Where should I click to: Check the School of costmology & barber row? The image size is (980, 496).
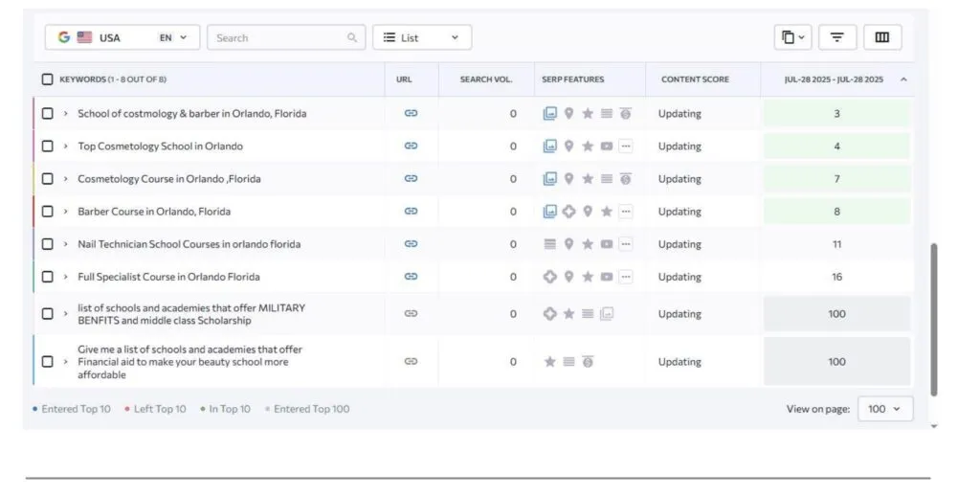pyautogui.click(x=48, y=113)
